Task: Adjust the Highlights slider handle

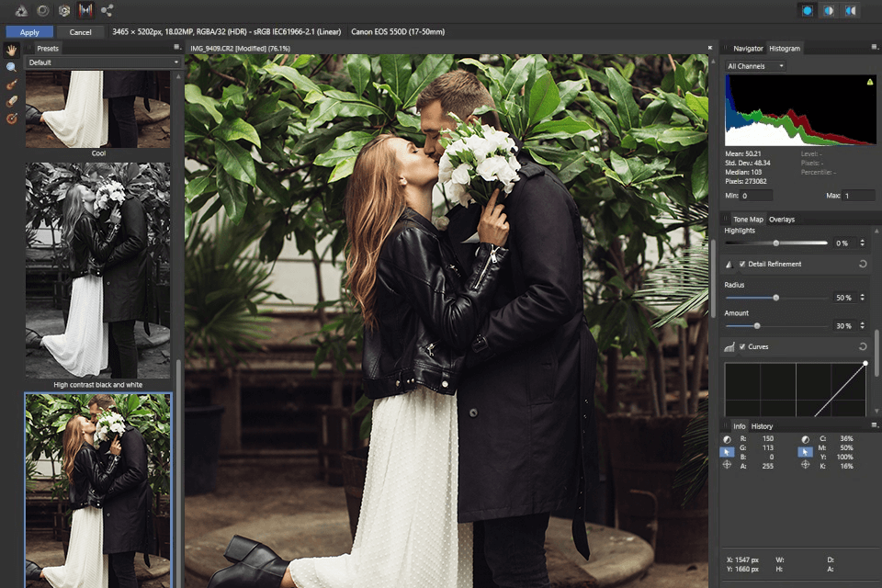Action: point(775,243)
